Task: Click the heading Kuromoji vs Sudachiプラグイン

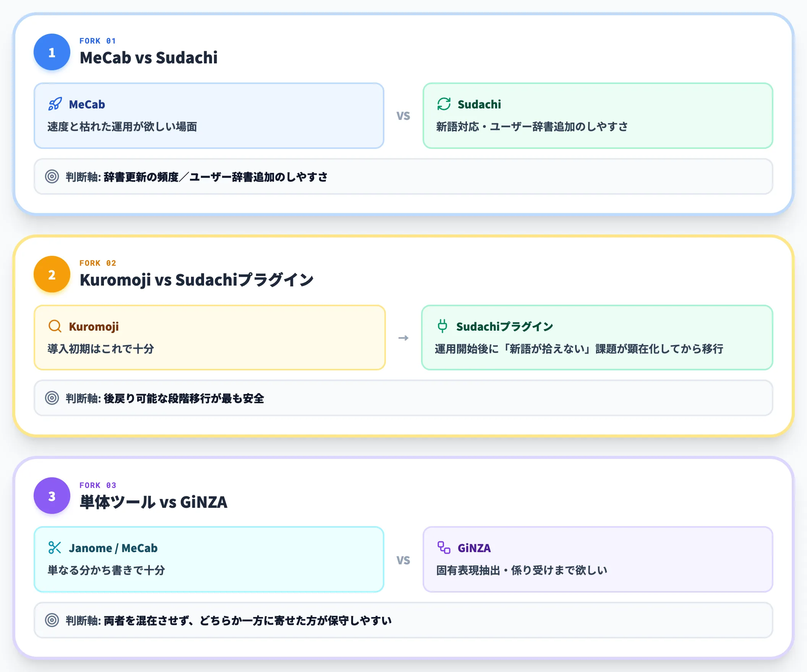Action: 196,280
